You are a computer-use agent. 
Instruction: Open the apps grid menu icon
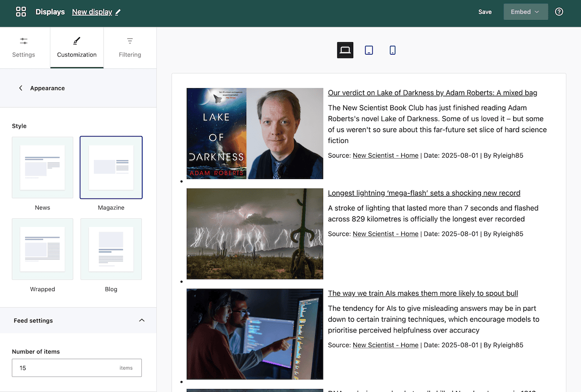[21, 12]
